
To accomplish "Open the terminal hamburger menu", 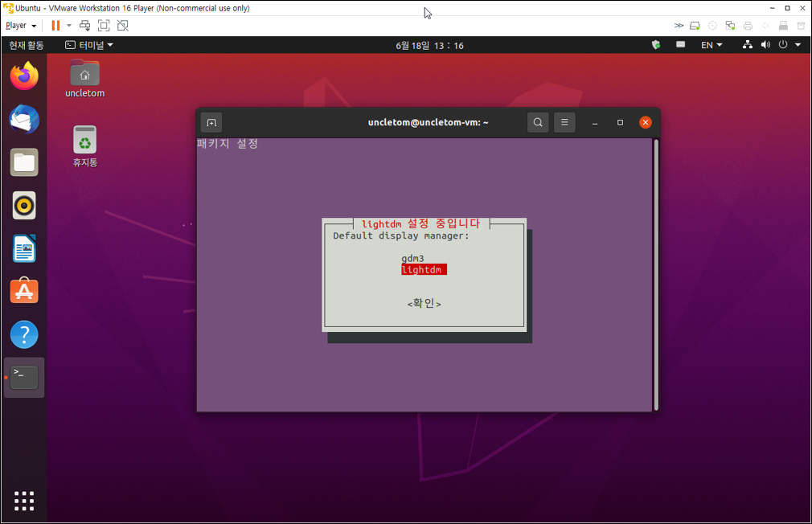I will (564, 123).
